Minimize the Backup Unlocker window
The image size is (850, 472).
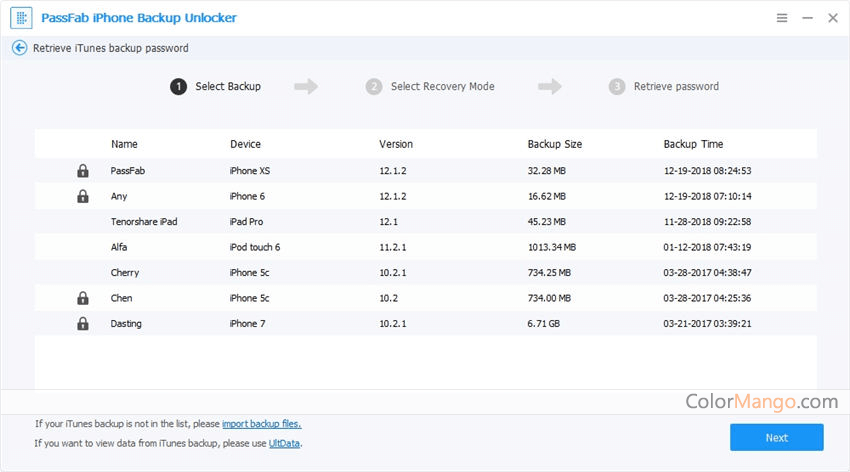coord(807,18)
